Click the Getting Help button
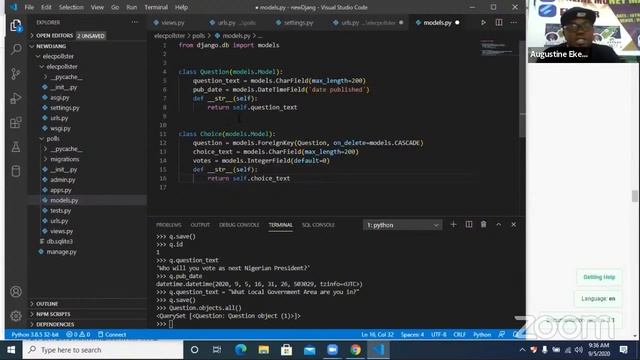This screenshot has height=360, width=640. pos(599,277)
